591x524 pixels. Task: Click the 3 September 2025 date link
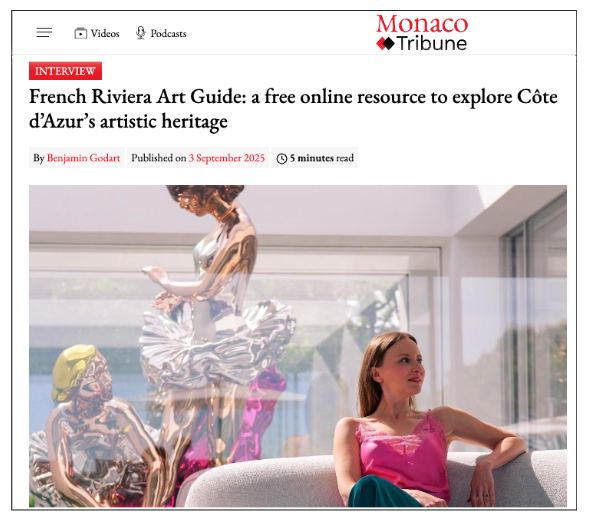point(227,158)
